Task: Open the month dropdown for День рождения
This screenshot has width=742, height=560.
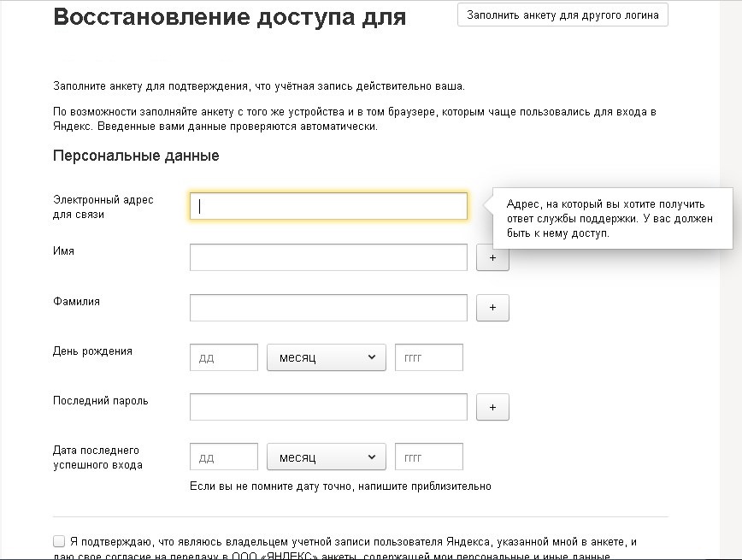Action: coord(326,357)
